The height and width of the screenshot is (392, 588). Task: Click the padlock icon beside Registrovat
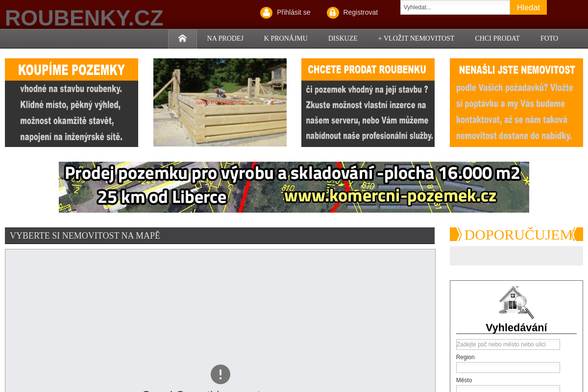pos(333,13)
